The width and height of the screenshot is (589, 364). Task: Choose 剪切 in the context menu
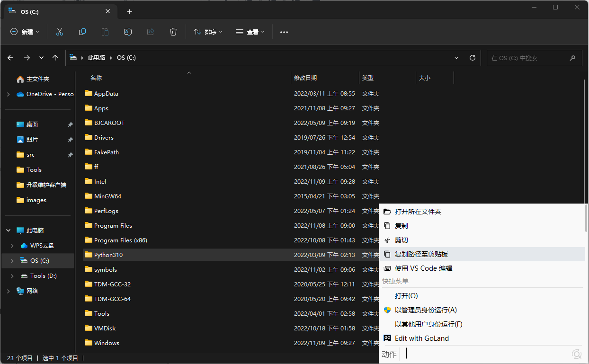click(x=482, y=240)
